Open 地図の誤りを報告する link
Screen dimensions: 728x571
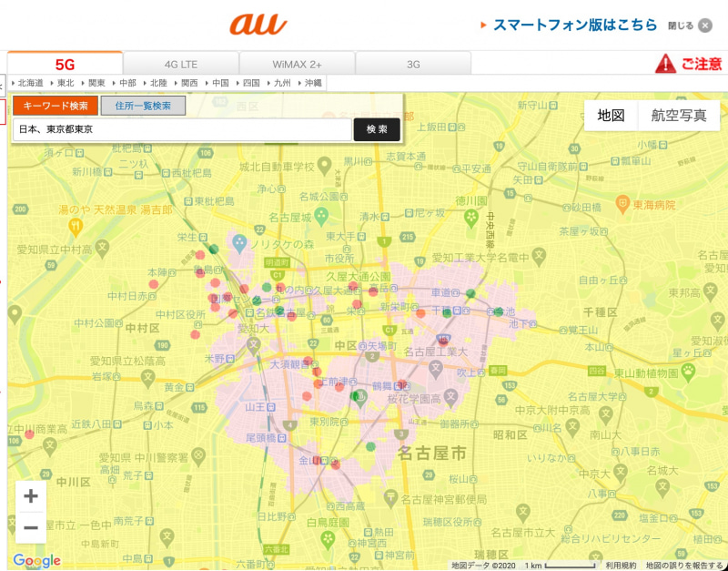tap(685, 566)
